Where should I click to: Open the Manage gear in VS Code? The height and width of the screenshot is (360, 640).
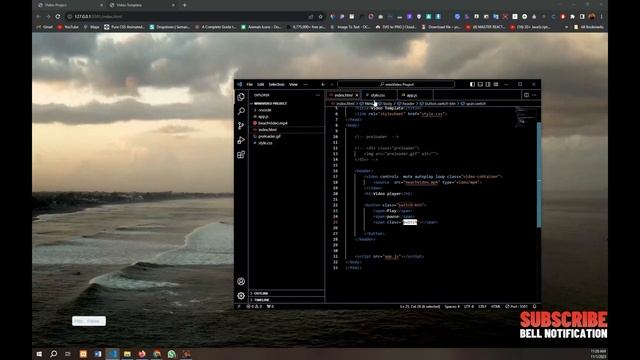(241, 296)
